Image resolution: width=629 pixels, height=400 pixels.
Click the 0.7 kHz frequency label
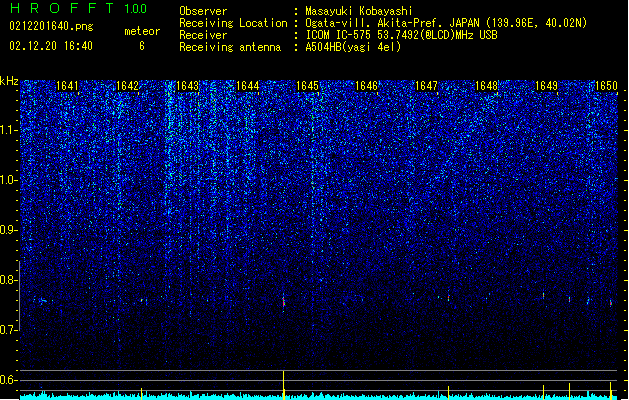click(x=8, y=330)
